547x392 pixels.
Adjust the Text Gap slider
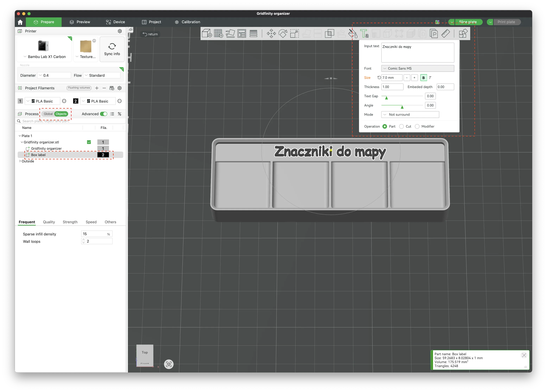point(386,98)
